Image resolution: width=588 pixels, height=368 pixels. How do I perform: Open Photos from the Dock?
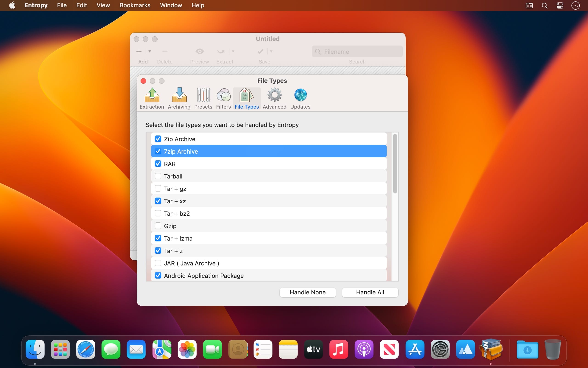(x=187, y=349)
